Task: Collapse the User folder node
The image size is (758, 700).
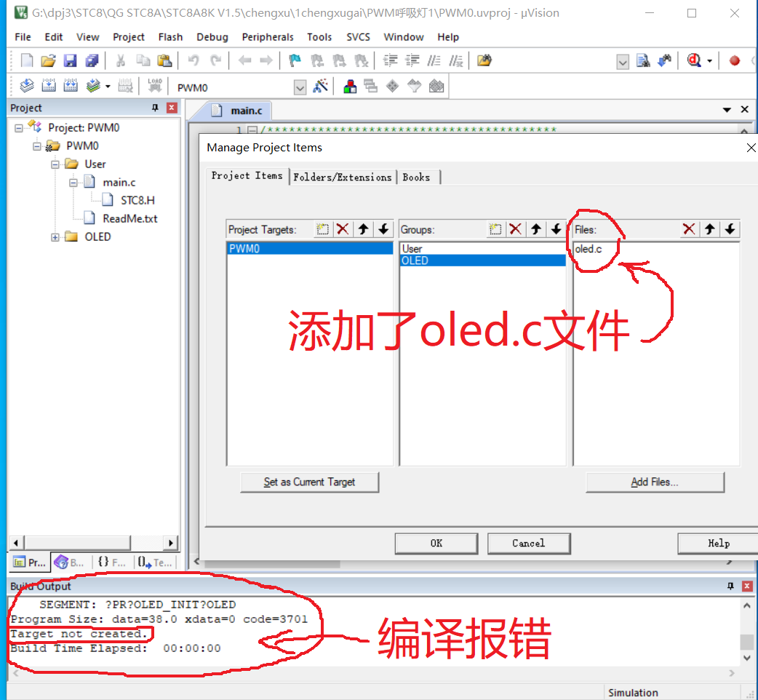Action: click(x=55, y=164)
